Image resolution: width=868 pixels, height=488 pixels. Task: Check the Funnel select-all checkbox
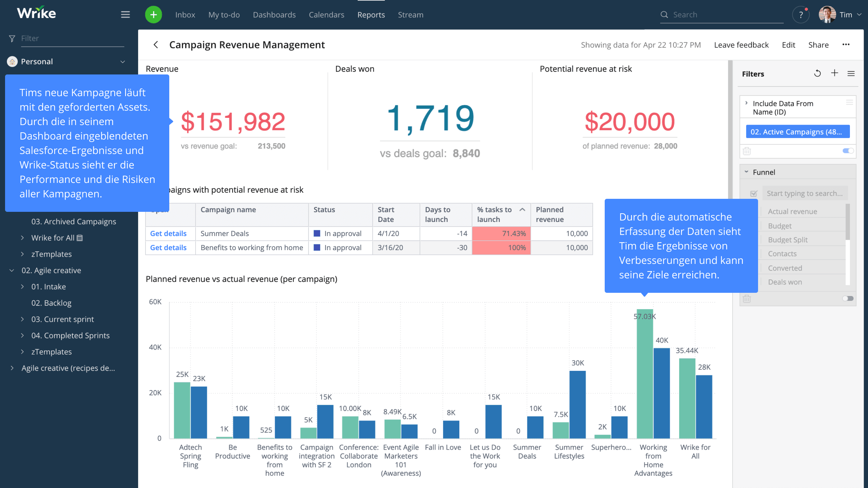[x=754, y=194]
